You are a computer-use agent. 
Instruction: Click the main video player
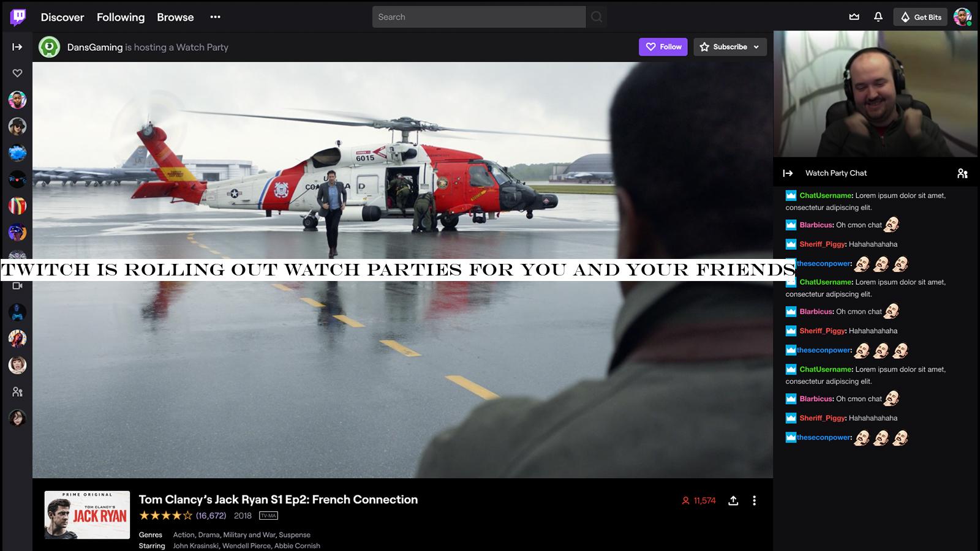[402, 270]
